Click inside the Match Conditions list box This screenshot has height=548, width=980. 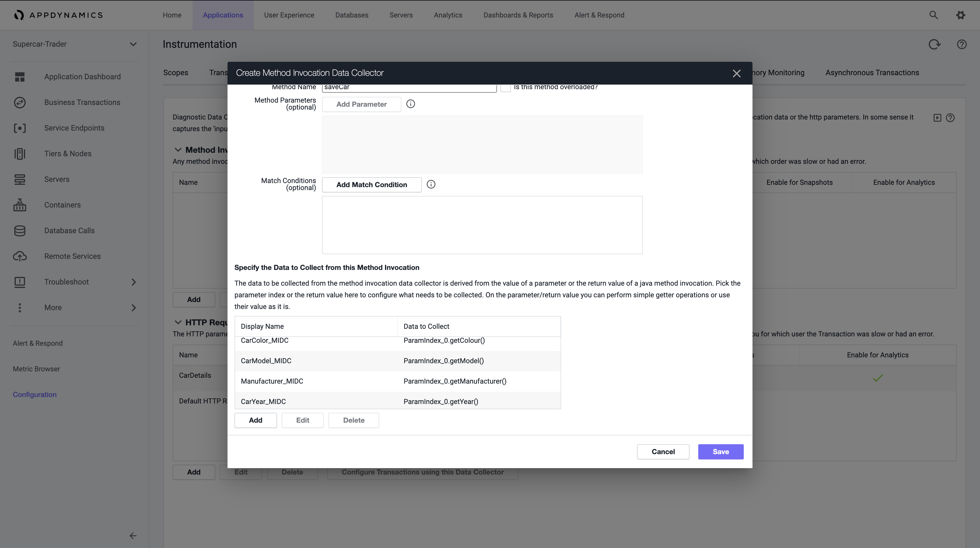coord(482,225)
